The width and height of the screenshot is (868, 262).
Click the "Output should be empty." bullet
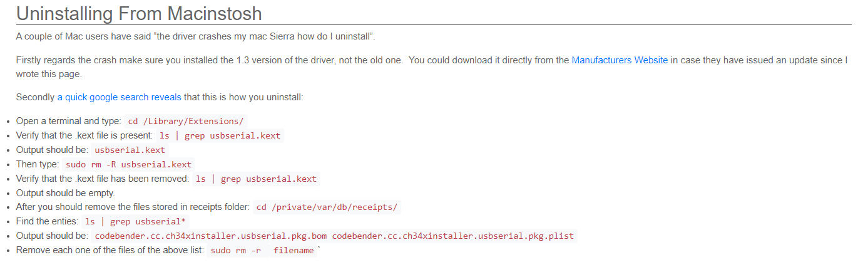pyautogui.click(x=65, y=193)
